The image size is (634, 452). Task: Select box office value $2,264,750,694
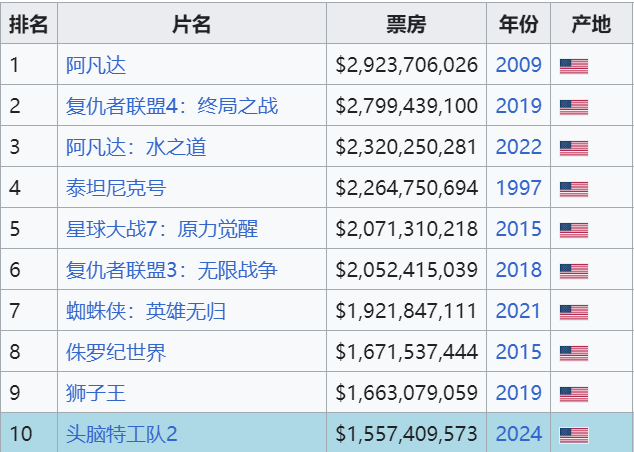(406, 188)
